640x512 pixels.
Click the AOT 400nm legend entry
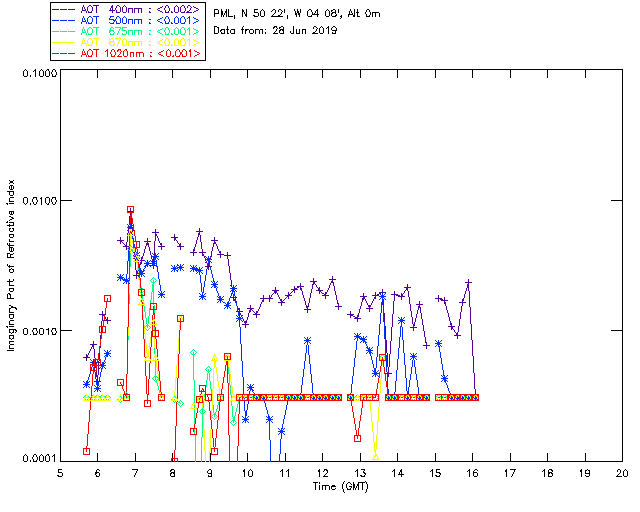point(127,9)
